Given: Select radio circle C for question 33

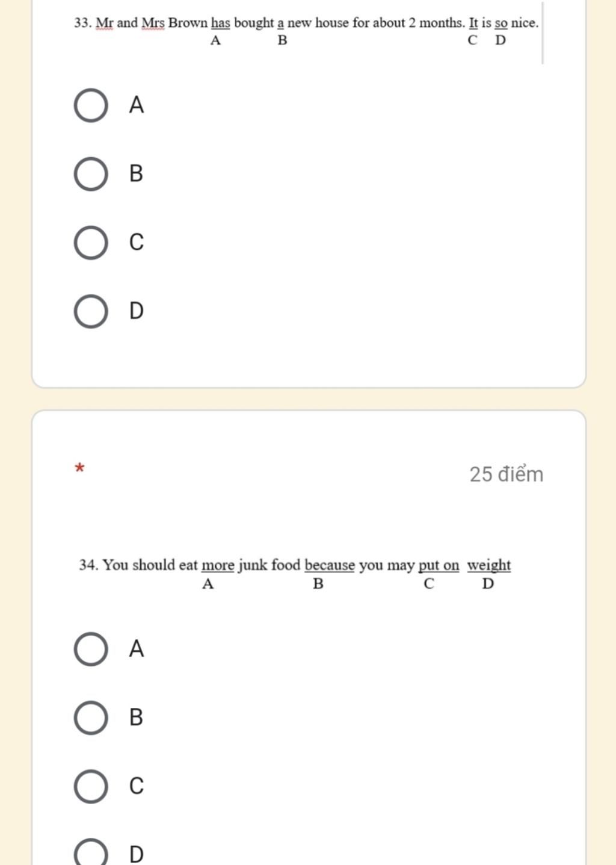Looking at the screenshot, I should tap(91, 243).
